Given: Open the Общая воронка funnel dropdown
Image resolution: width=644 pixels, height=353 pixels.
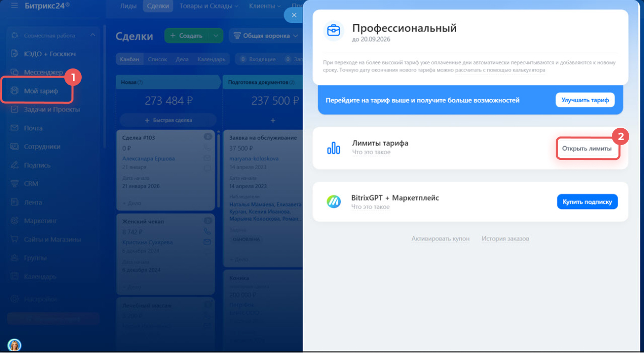Looking at the screenshot, I should click(x=265, y=36).
